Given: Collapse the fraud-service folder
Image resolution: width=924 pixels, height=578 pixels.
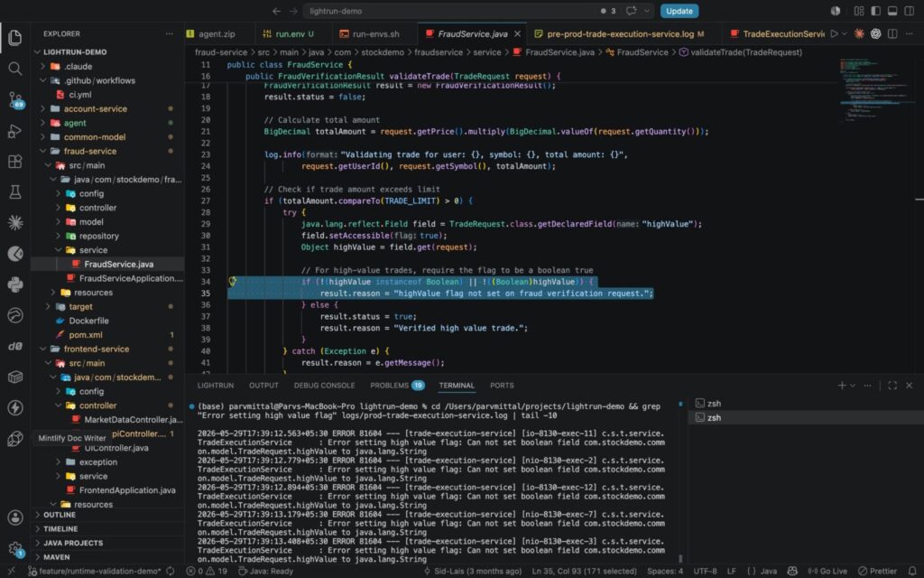Looking at the screenshot, I should coord(89,151).
